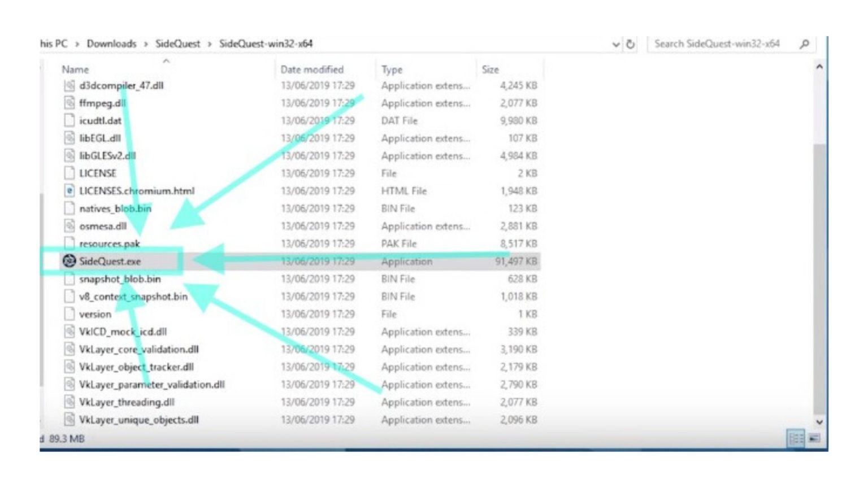Click the 8,517 KB size cell
This screenshot has width=868, height=488.
[x=519, y=243]
